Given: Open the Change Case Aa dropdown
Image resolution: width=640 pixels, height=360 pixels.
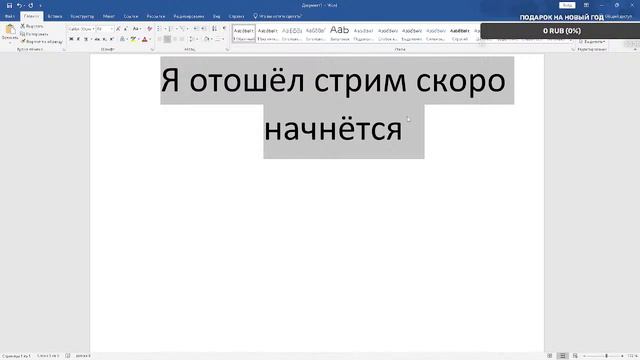Looking at the screenshot, I should (136, 29).
